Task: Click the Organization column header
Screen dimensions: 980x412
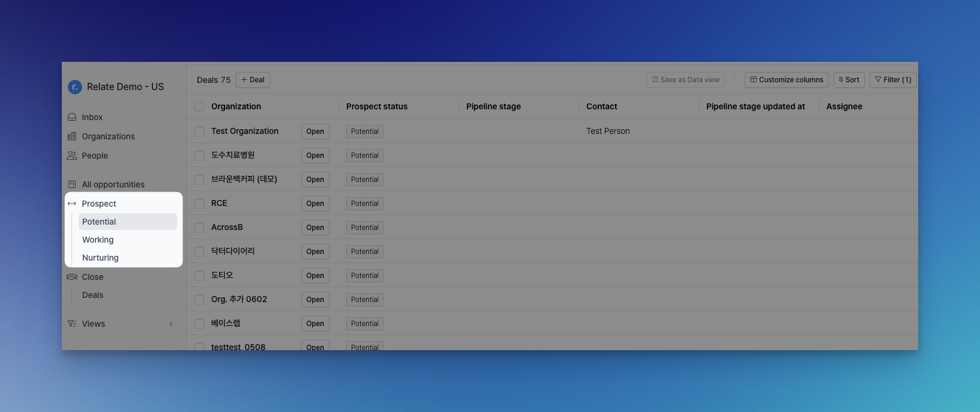Action: pyautogui.click(x=236, y=106)
